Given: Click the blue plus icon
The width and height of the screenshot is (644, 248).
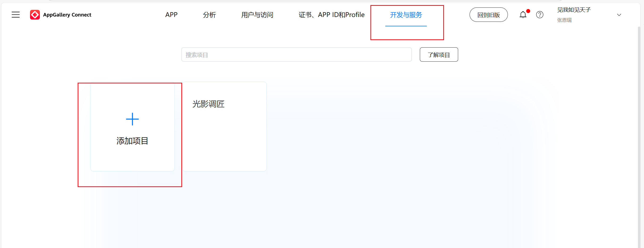Looking at the screenshot, I should tap(132, 119).
